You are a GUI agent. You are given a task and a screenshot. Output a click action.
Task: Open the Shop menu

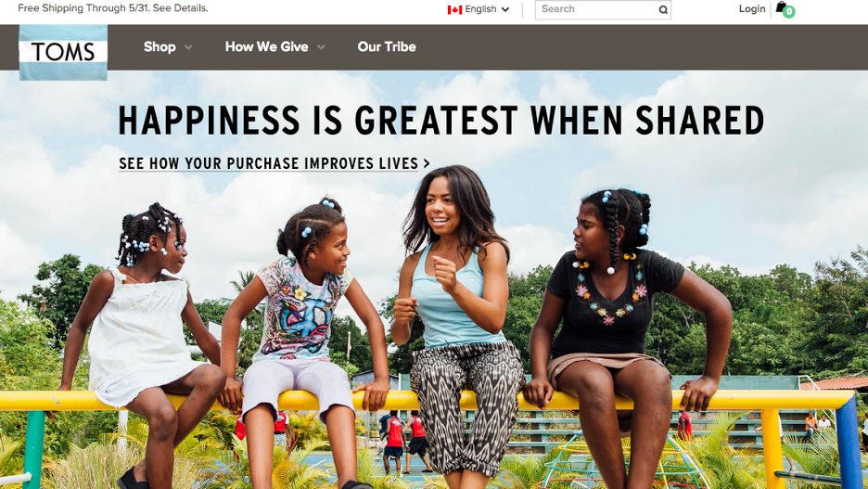point(160,47)
